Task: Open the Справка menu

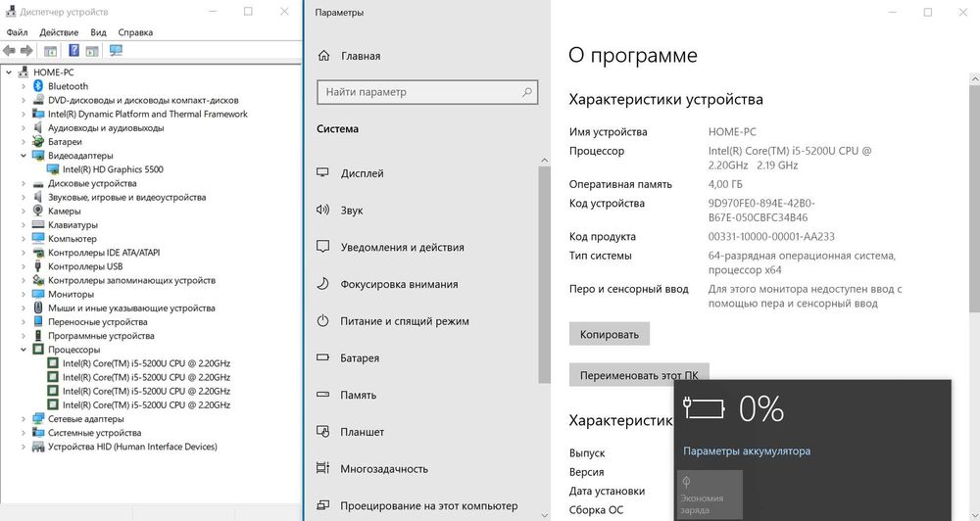Action: click(x=135, y=32)
